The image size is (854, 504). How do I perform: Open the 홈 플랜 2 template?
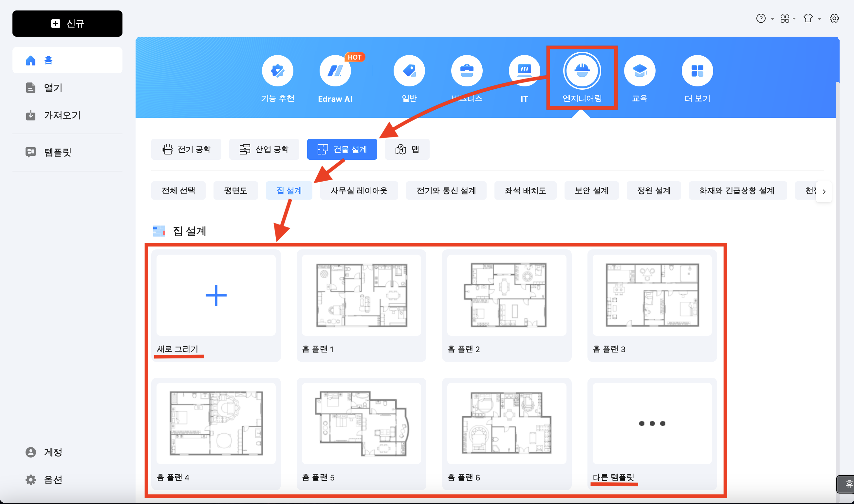click(507, 306)
